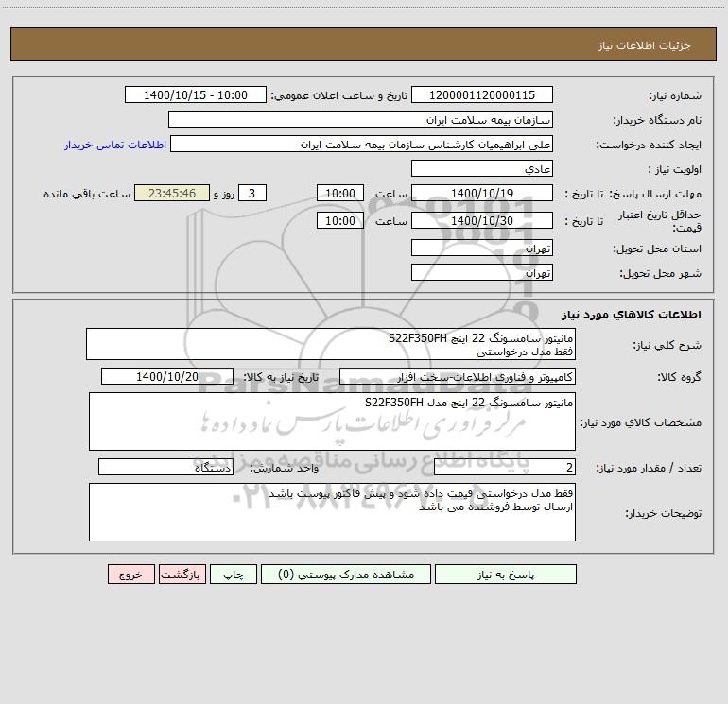
Task: Click the مشخصات کالای مورد نیاز label
Action: tap(641, 422)
